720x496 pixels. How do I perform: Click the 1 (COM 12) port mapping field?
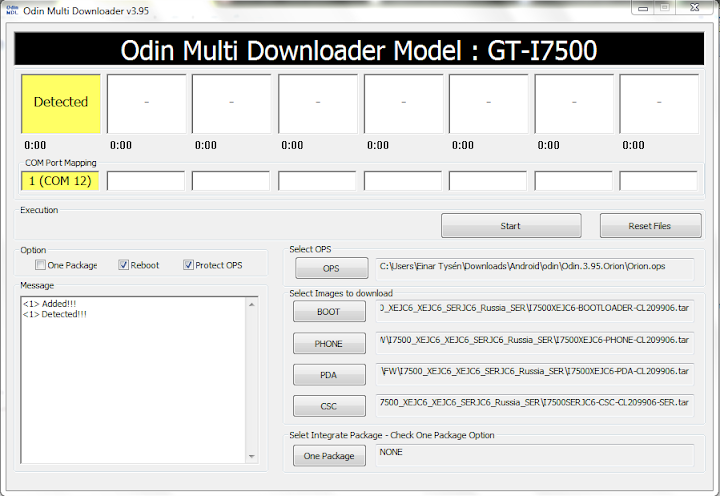click(x=60, y=181)
